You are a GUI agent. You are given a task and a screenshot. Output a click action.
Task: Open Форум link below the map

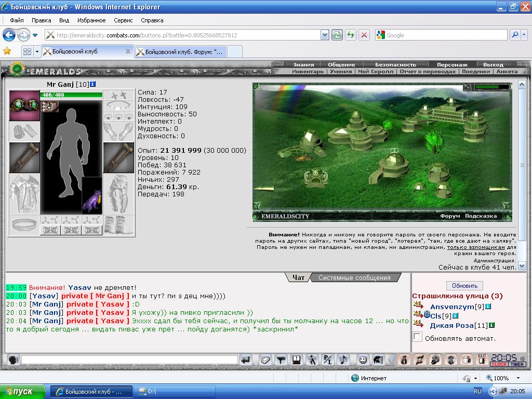click(x=450, y=216)
